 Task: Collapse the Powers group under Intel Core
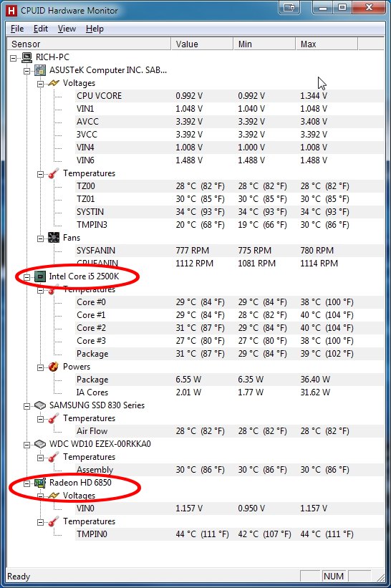pos(41,367)
